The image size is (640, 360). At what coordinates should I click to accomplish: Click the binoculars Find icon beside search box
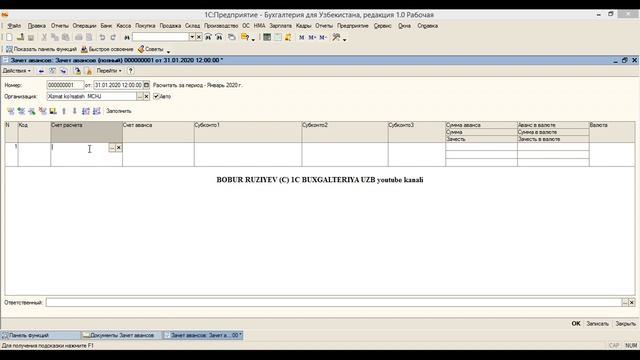(x=127, y=37)
